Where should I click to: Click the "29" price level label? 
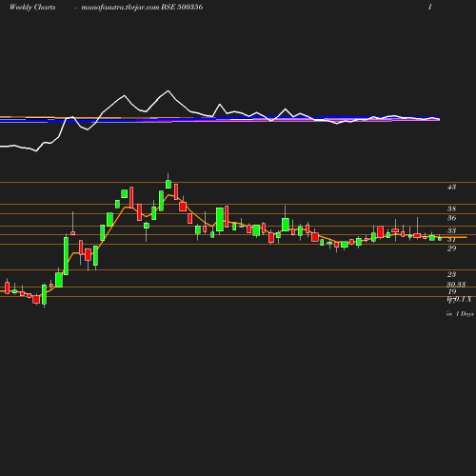click(451, 248)
